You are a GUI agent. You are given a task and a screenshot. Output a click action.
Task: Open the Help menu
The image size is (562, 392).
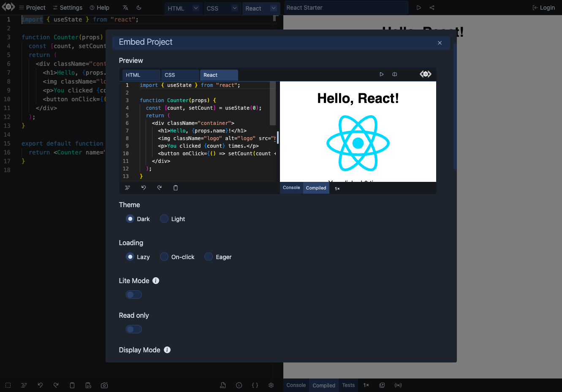pos(99,8)
